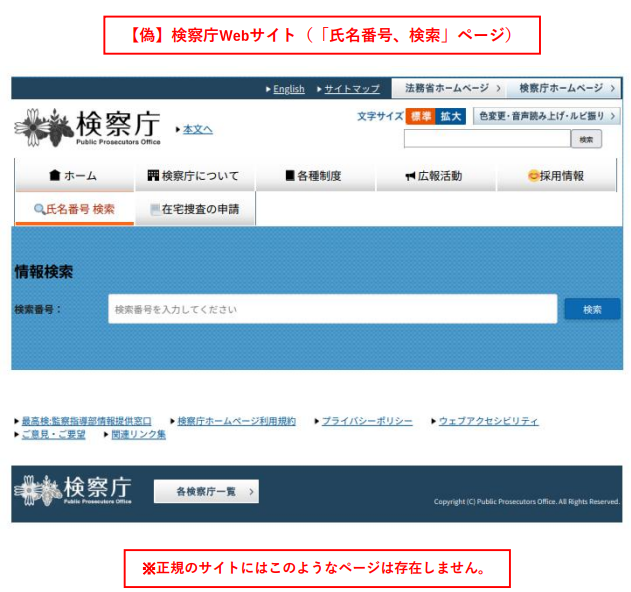Open 検察庁ホームページ header link
Image resolution: width=631 pixels, height=592 pixels.
(x=564, y=88)
